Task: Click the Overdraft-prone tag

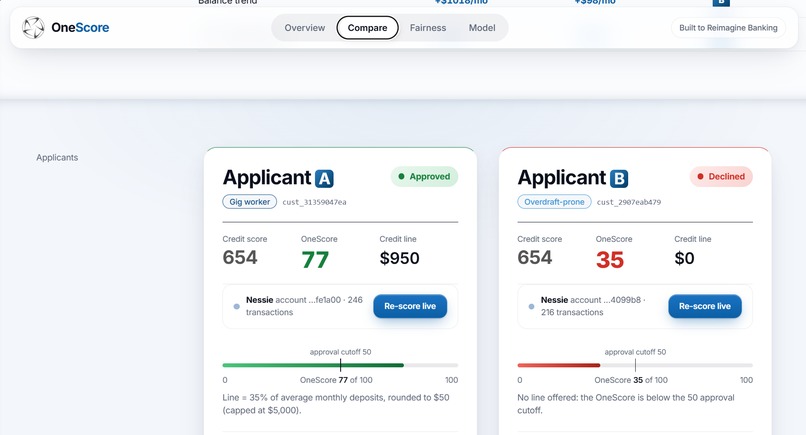Action: [554, 202]
